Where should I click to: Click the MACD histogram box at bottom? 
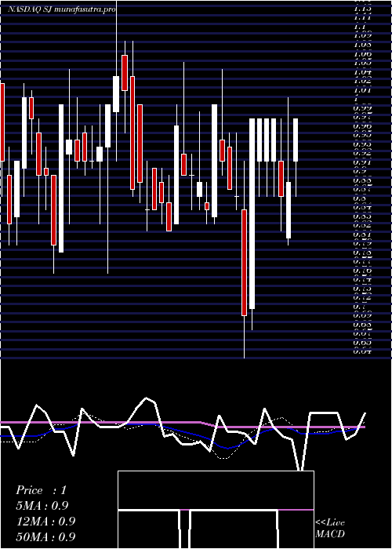(x=216, y=510)
